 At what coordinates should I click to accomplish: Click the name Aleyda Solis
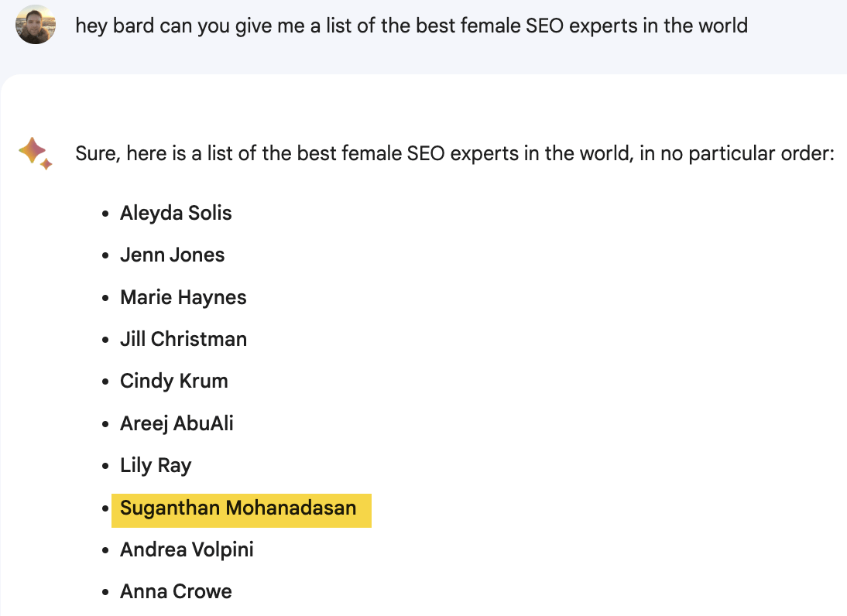[x=176, y=213]
